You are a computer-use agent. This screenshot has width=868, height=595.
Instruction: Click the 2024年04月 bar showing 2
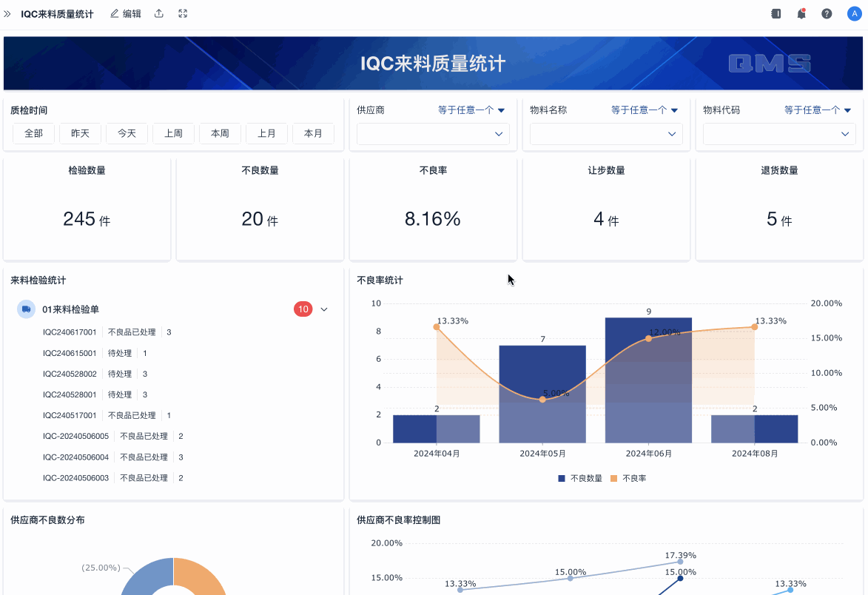tap(436, 429)
